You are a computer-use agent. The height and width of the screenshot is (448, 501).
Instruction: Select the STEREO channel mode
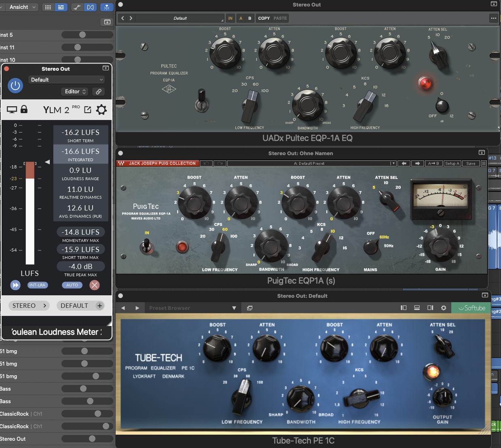tap(29, 306)
